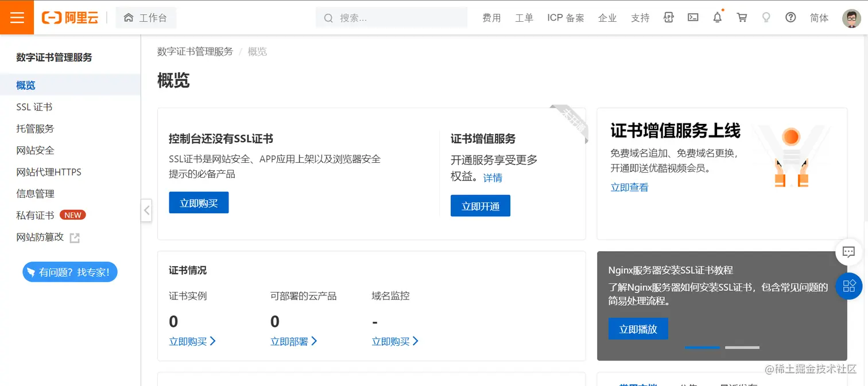The height and width of the screenshot is (386, 868).
Task: Click the lightbulb tips icon
Action: 766,17
